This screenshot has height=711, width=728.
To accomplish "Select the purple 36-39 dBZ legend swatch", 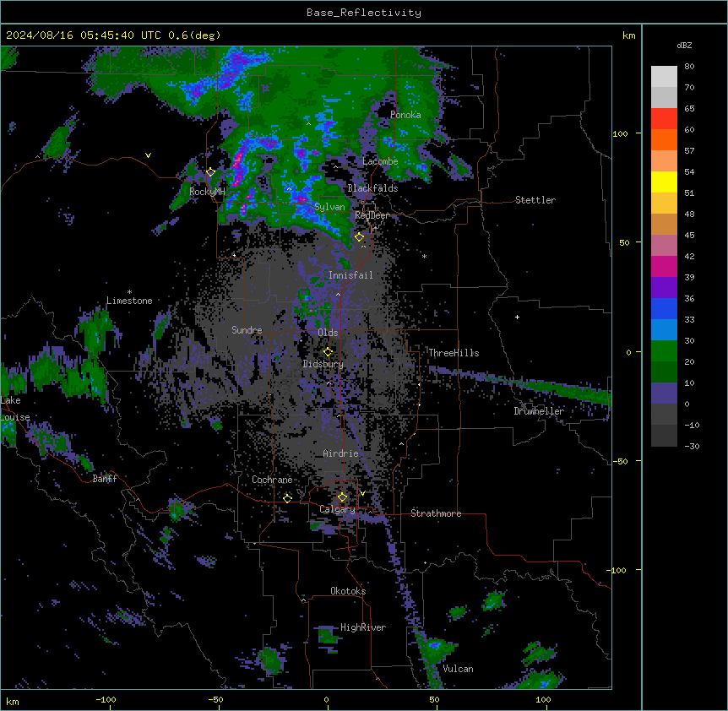I will click(664, 288).
